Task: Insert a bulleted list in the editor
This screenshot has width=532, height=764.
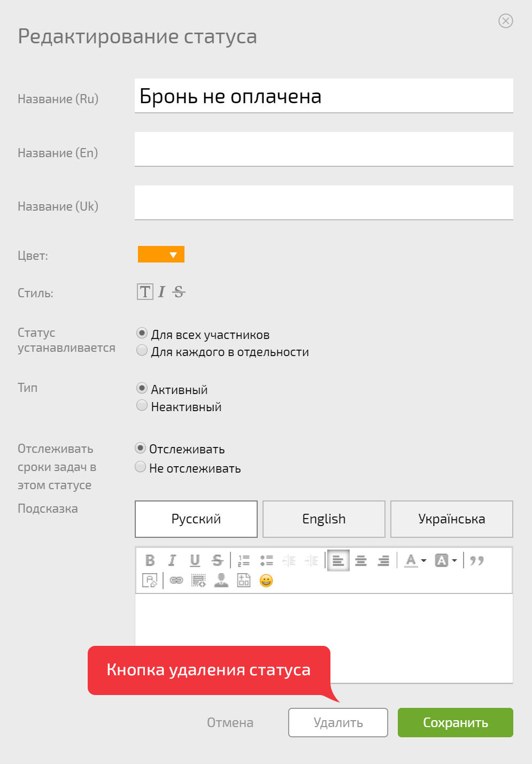Action: click(x=266, y=560)
